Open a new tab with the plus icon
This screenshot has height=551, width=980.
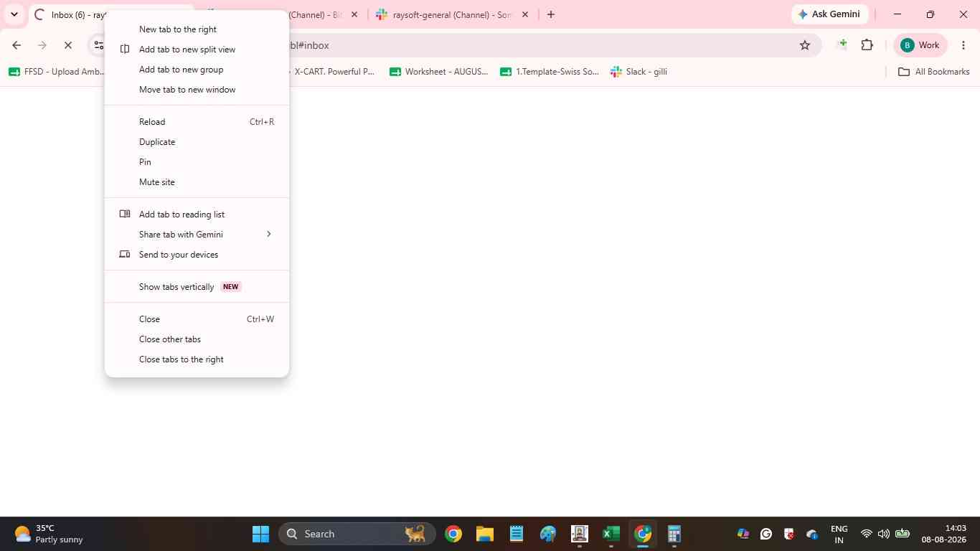(551, 14)
